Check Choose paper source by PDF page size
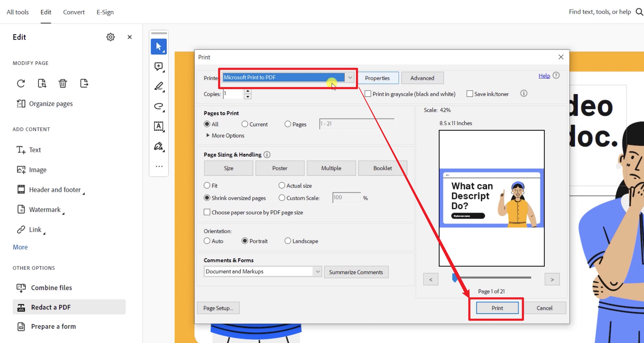The height and width of the screenshot is (343, 644). coord(207,212)
